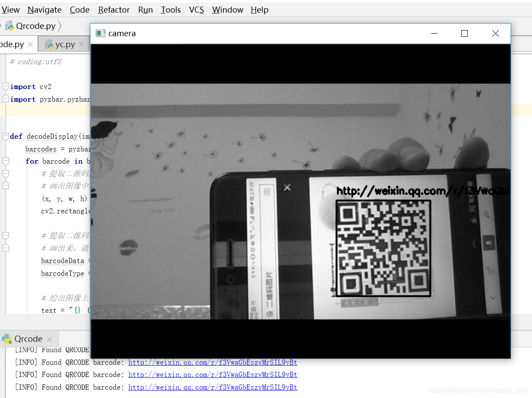Close the yc.py editor tab

(x=81, y=45)
